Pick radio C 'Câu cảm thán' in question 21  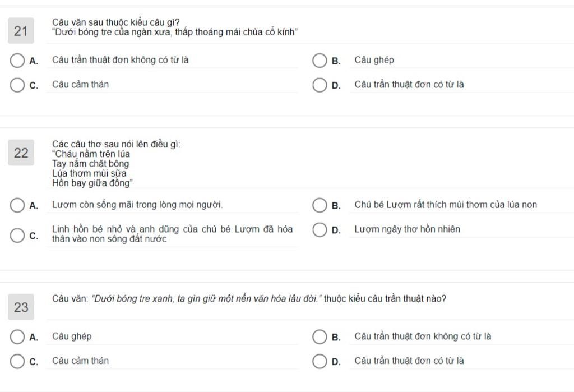click(17, 85)
